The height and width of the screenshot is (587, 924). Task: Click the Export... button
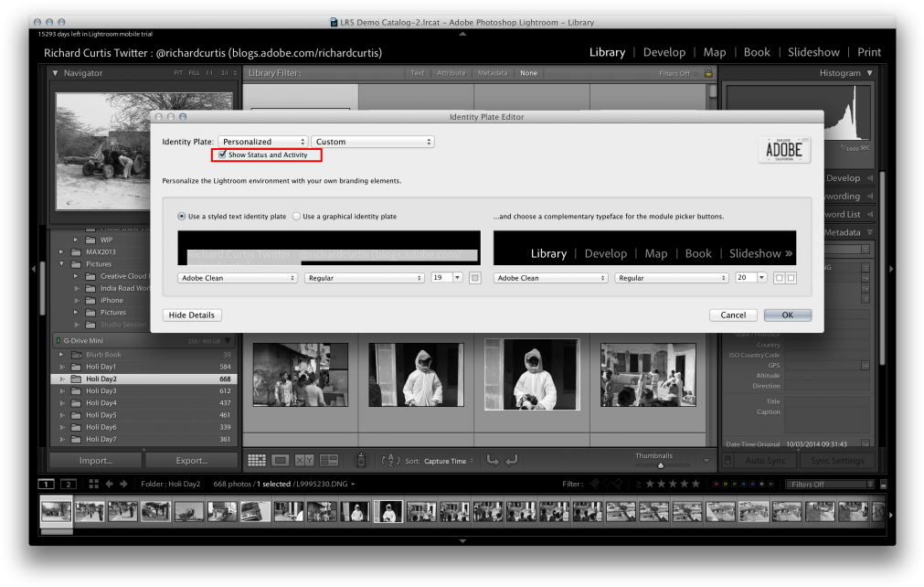192,460
